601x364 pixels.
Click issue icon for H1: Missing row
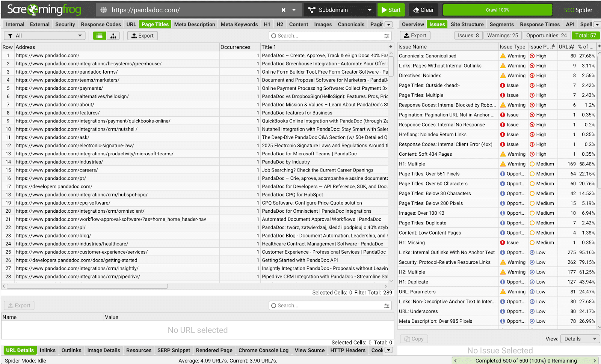[x=503, y=242]
